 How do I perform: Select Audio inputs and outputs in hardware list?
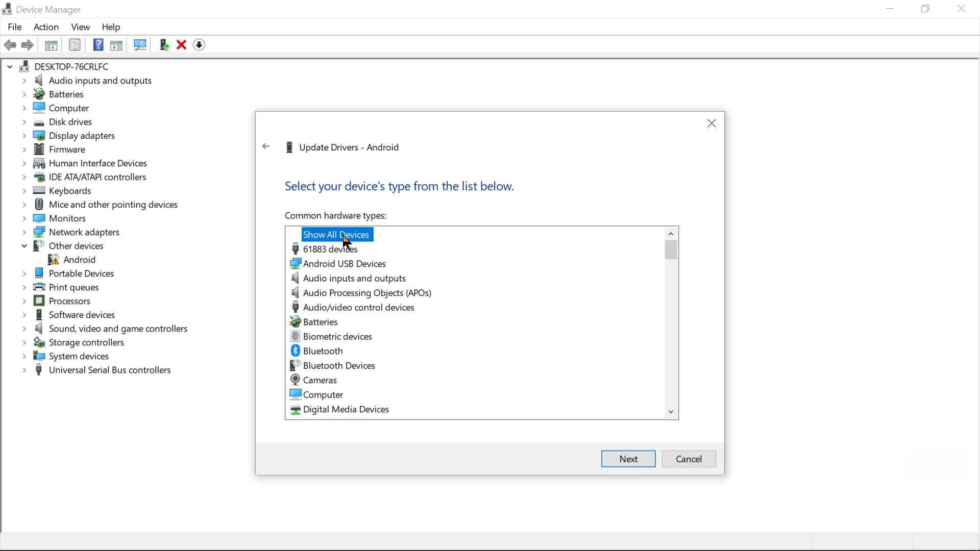click(354, 279)
